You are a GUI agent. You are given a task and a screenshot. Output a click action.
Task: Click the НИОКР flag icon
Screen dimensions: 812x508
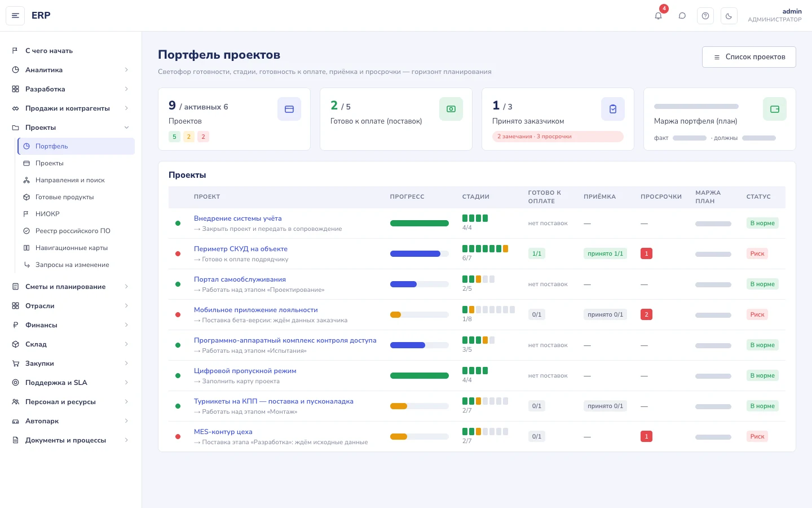pos(27,214)
